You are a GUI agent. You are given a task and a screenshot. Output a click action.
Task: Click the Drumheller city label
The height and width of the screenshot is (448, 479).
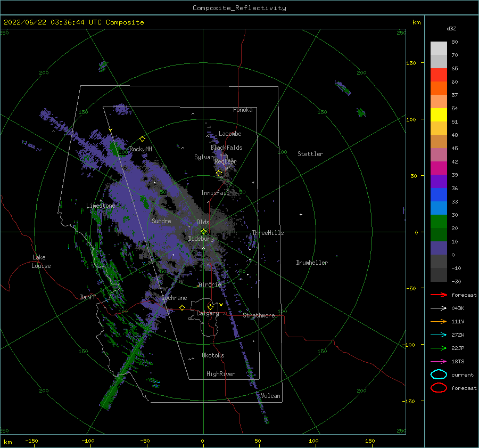coord(312,263)
